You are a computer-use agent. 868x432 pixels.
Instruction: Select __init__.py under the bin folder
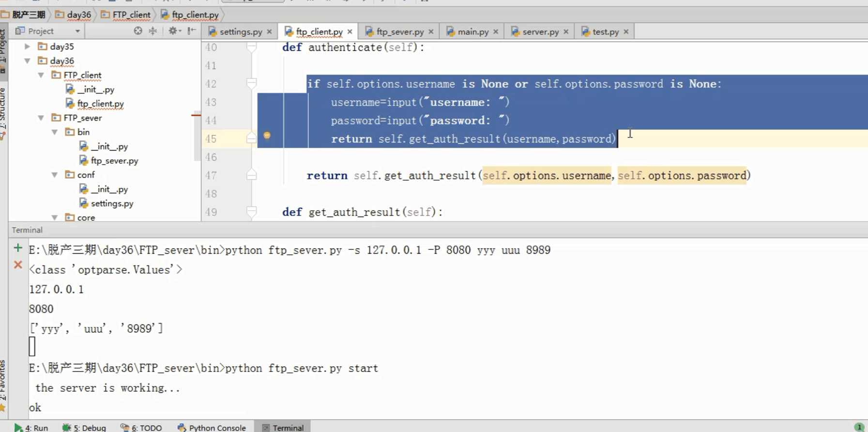coord(104,146)
